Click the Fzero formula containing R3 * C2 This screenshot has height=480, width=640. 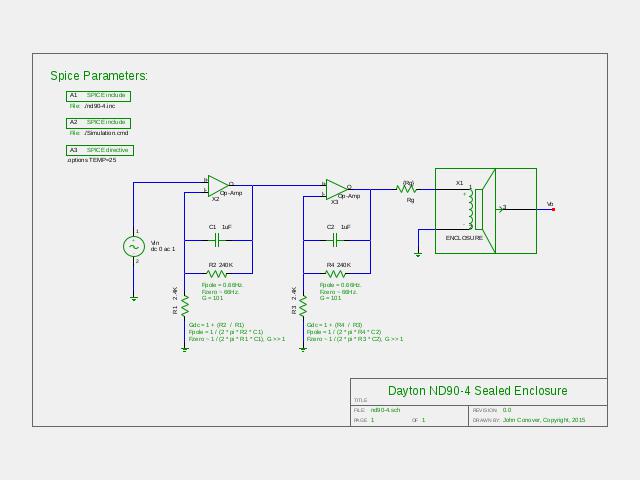355,339
